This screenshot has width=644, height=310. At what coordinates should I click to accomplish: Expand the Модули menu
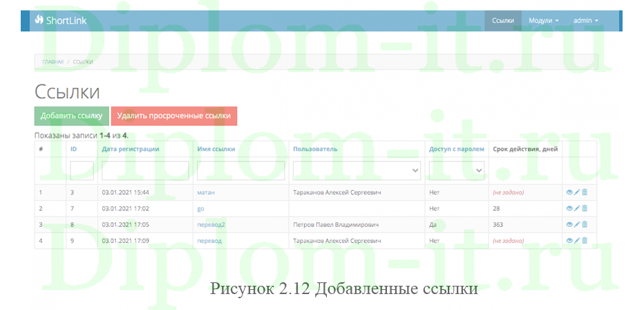pos(543,21)
